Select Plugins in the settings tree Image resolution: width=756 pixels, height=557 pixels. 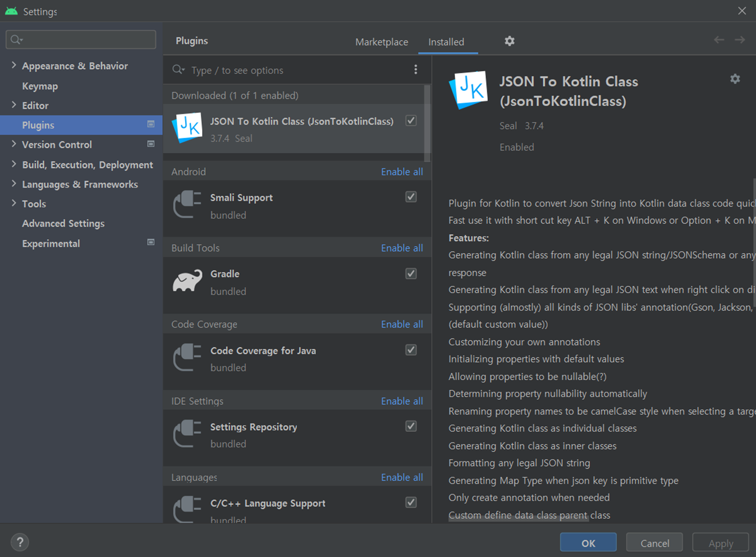click(81, 125)
